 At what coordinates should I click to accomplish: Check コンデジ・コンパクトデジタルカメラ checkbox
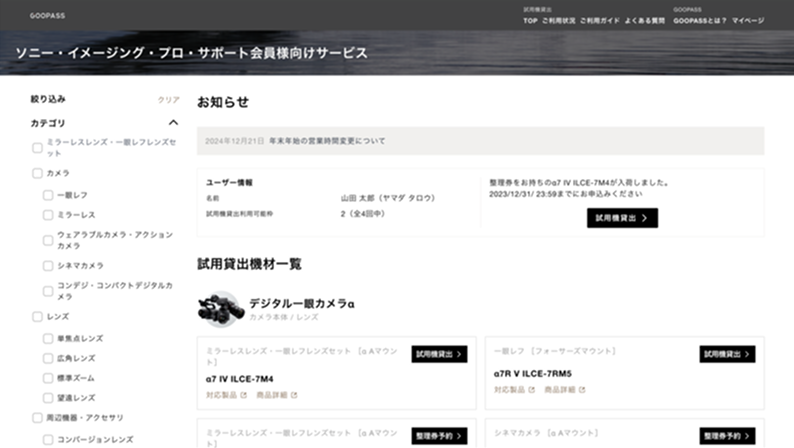tap(48, 291)
